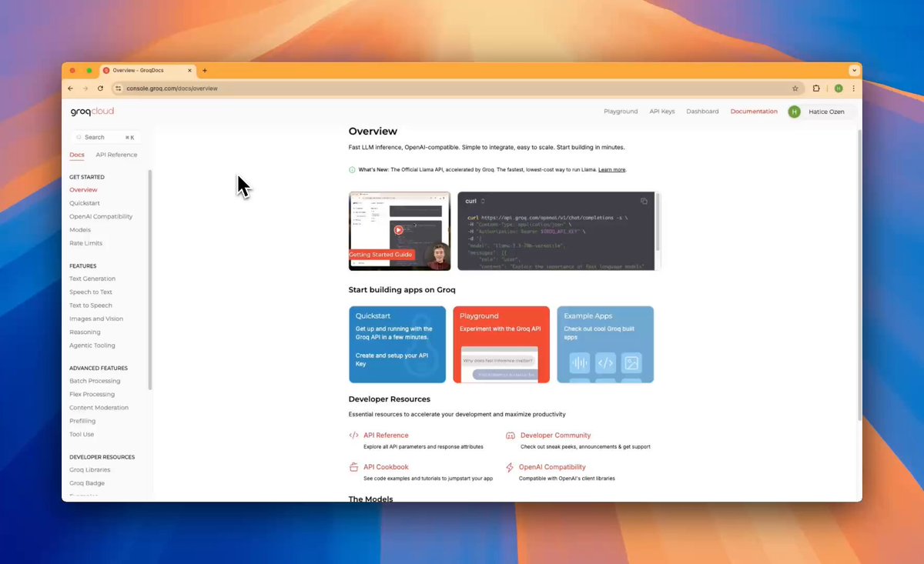Select Overview in the sidebar

83,189
